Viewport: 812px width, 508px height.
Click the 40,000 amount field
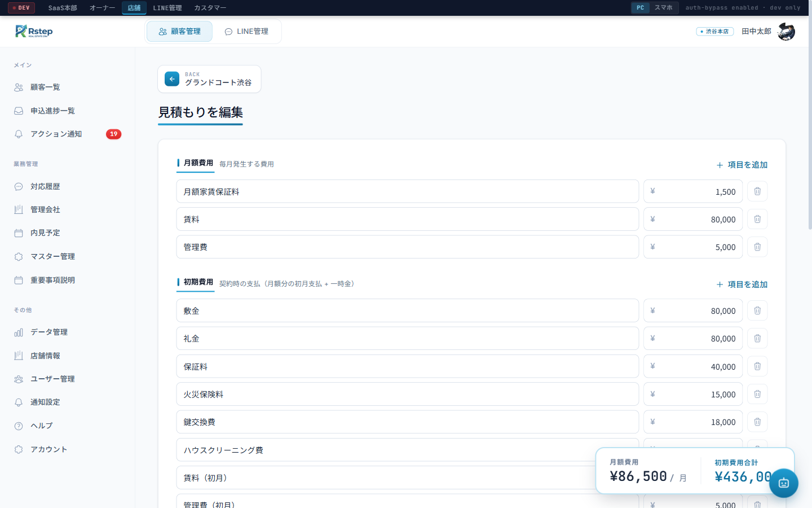pyautogui.click(x=693, y=366)
